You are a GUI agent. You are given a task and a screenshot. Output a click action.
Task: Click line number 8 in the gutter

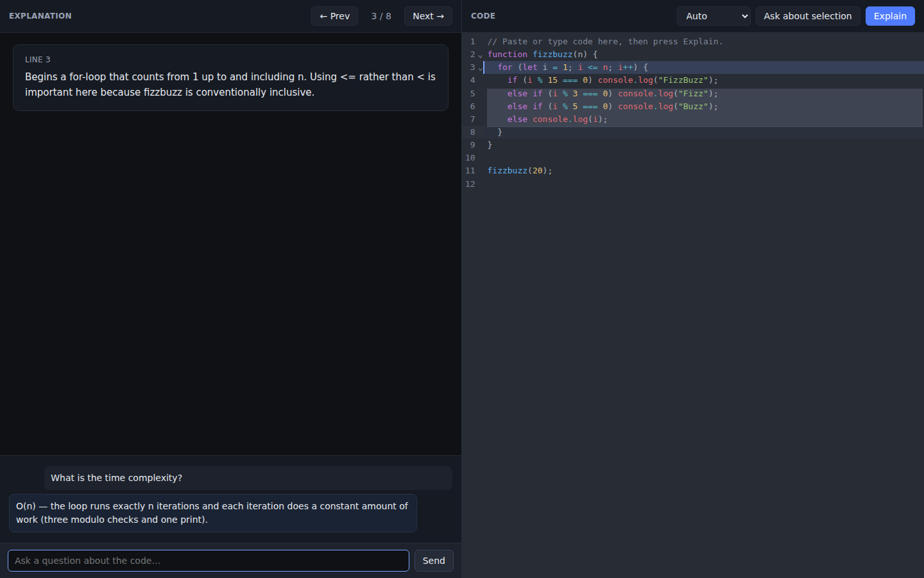coord(473,132)
